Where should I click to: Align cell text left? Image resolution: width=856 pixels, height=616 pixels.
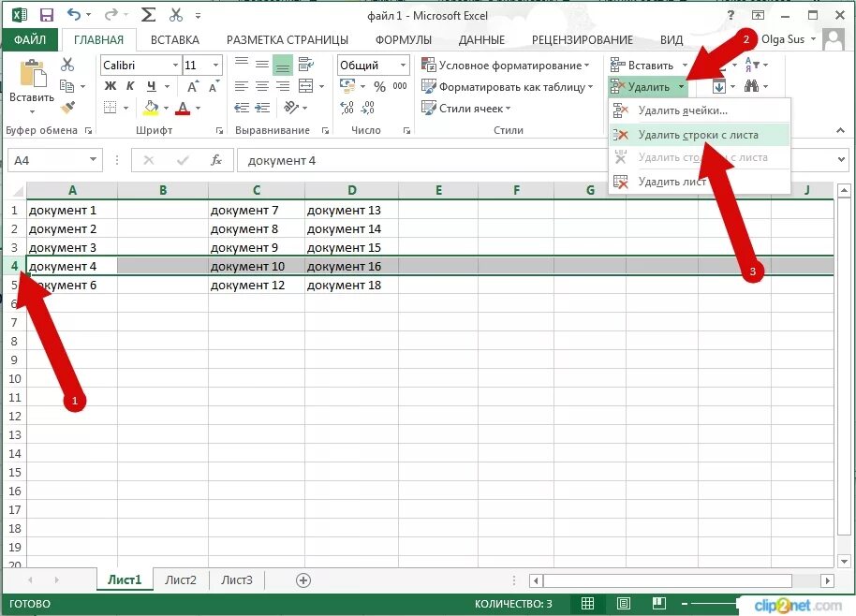coord(242,86)
